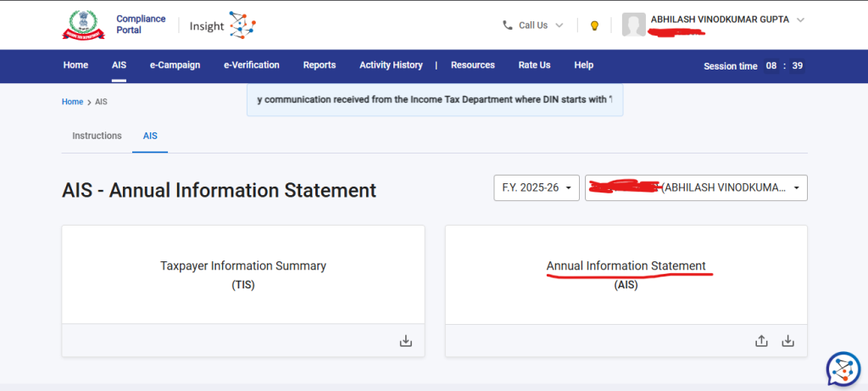Click the Income Tax Department emblem logo
Viewport: 868px width, 391px height.
(x=83, y=25)
